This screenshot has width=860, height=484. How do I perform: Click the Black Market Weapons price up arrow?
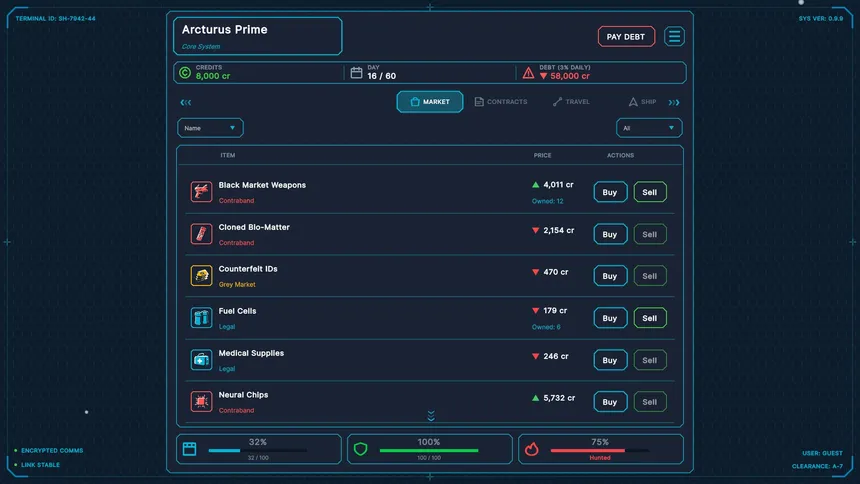536,185
